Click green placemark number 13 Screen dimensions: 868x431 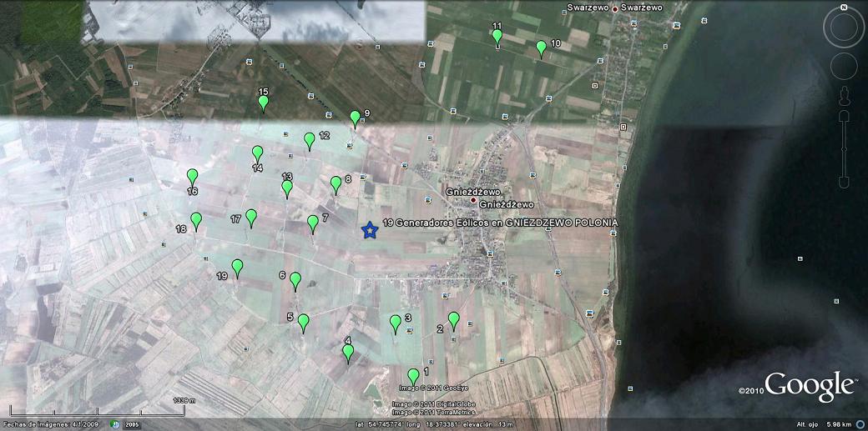click(x=287, y=188)
